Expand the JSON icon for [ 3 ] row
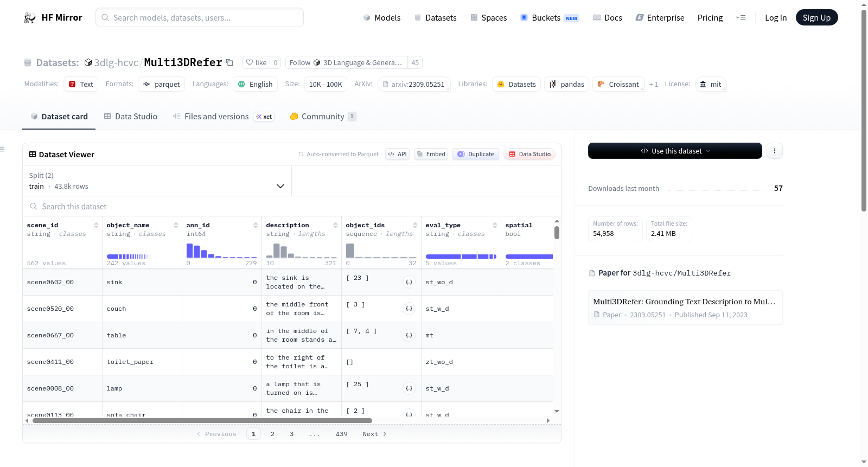The height and width of the screenshot is (467, 868). [409, 309]
